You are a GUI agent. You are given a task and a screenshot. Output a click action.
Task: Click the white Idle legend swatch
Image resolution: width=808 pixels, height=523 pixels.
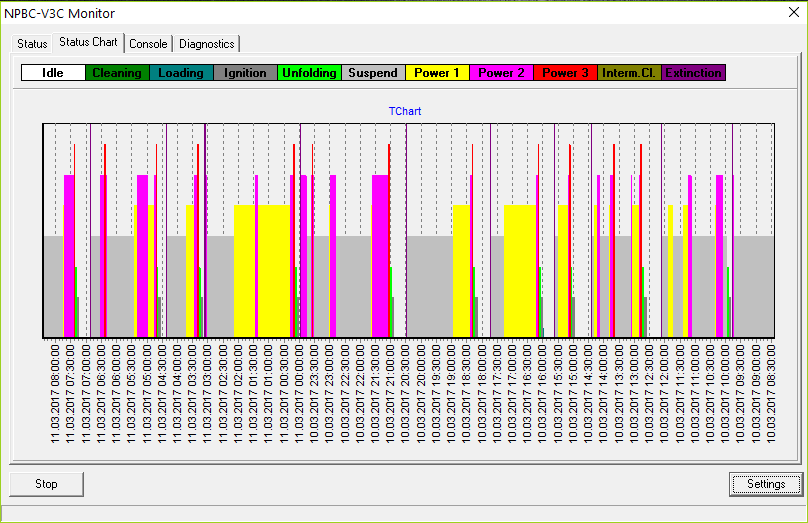point(53,73)
